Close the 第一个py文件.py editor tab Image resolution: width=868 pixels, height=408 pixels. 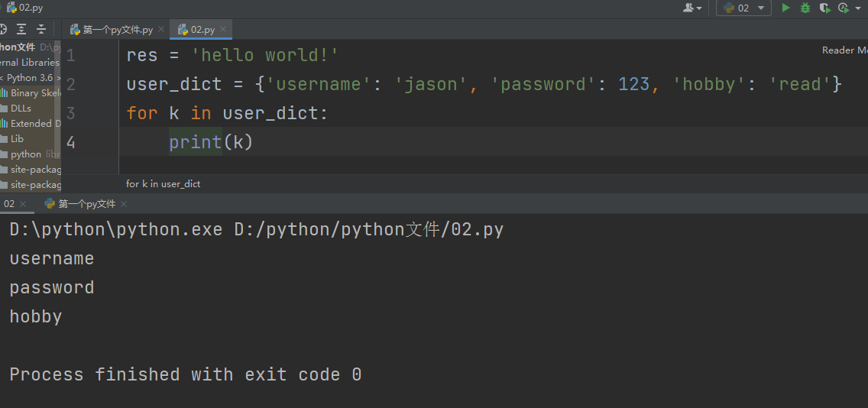162,30
